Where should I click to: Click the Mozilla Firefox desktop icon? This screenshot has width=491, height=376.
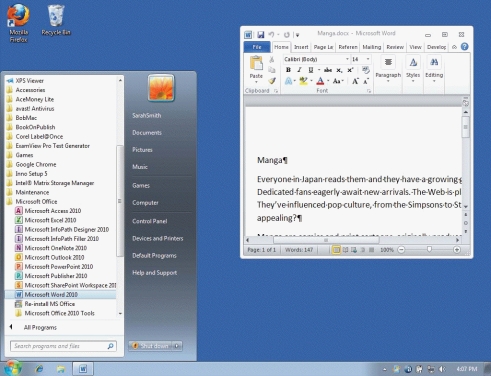18,23
